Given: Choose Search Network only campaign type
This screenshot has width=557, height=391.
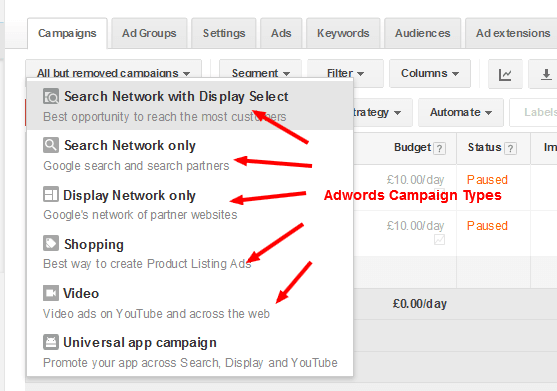Looking at the screenshot, I should [190, 155].
